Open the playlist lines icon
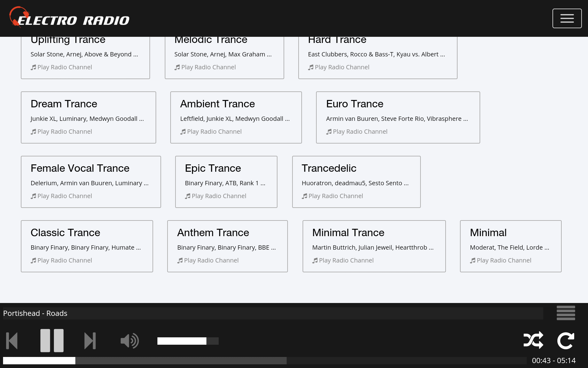Image resolution: width=588 pixels, height=368 pixels. click(566, 313)
